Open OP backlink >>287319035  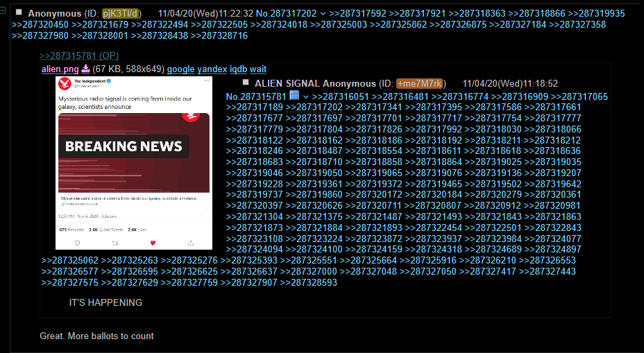(x=553, y=162)
